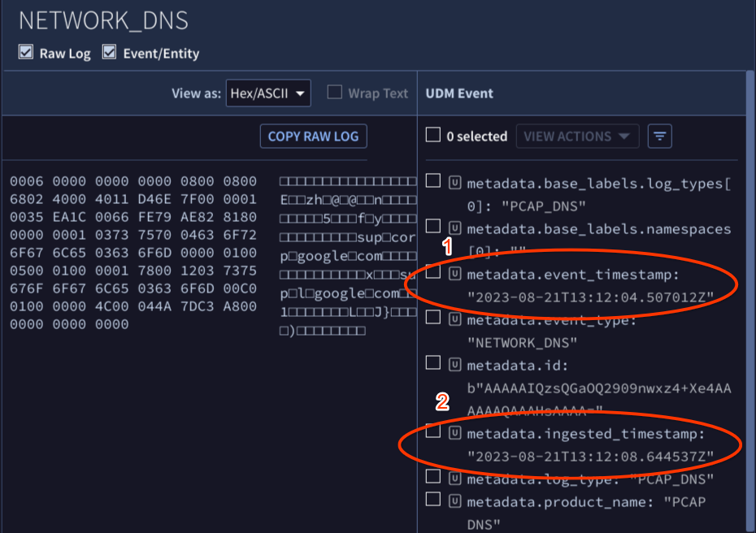This screenshot has width=756, height=533.
Task: Click the U icon for metadata.product_name
Action: (x=454, y=501)
